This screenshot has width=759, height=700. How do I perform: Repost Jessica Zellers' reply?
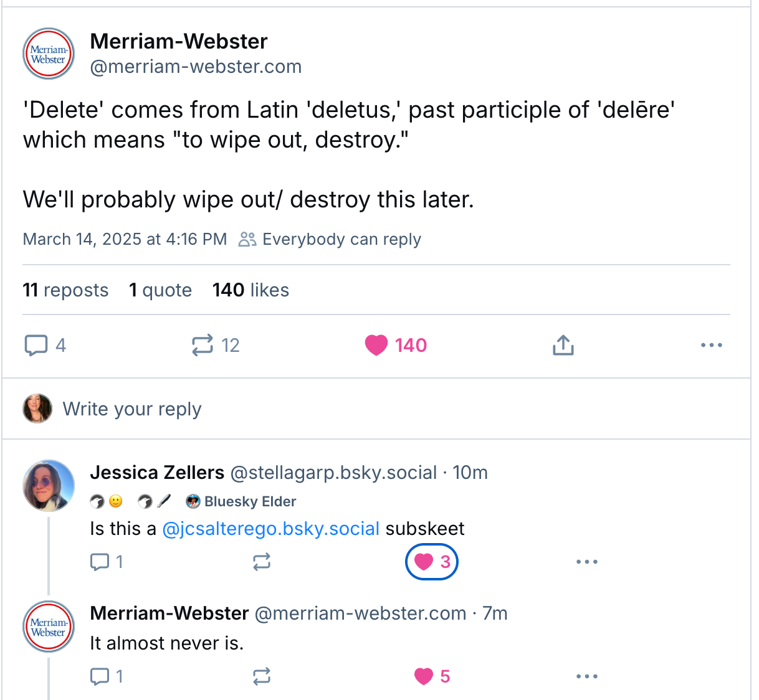262,562
